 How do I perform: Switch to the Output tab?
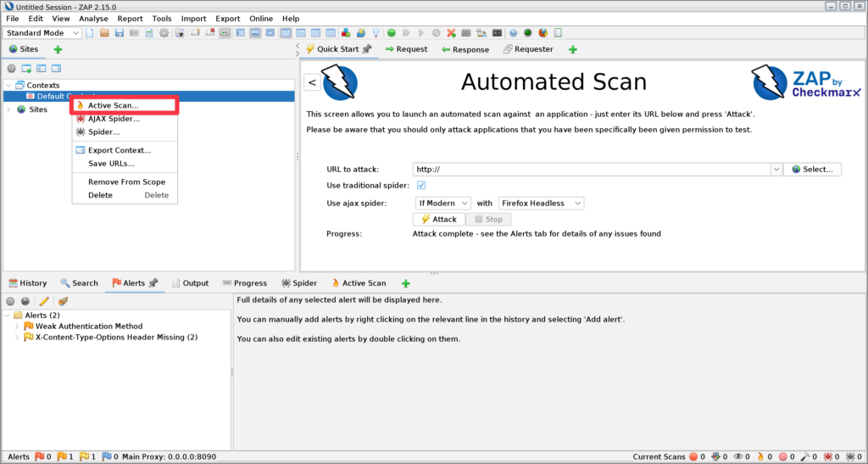pyautogui.click(x=190, y=283)
